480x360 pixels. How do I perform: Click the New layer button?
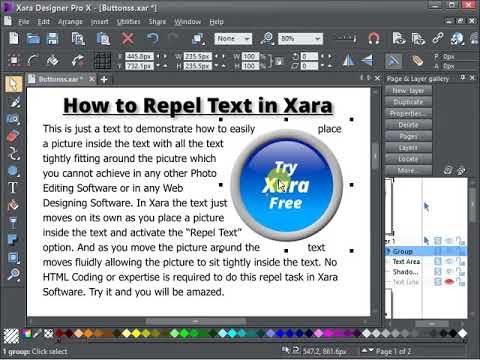click(x=408, y=90)
